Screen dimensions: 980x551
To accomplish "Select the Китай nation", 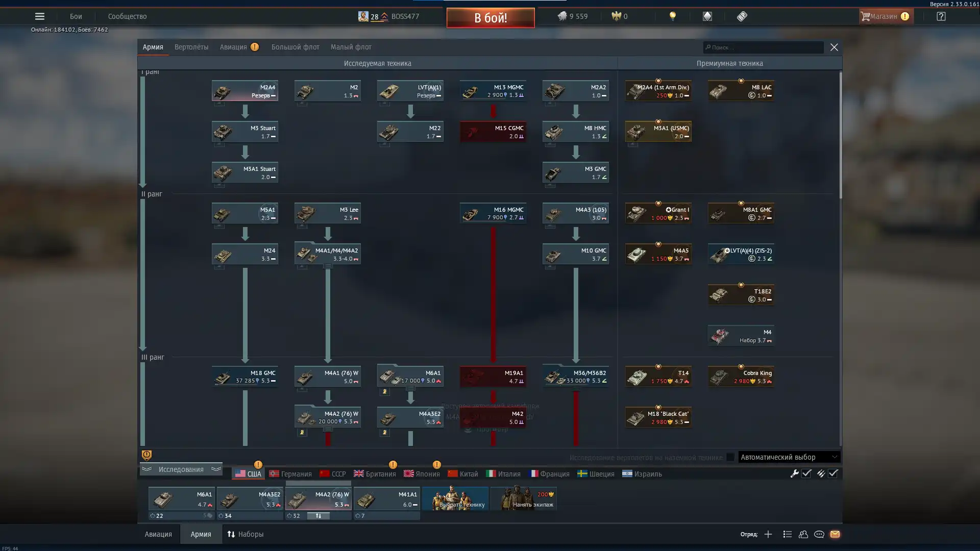I will point(463,474).
